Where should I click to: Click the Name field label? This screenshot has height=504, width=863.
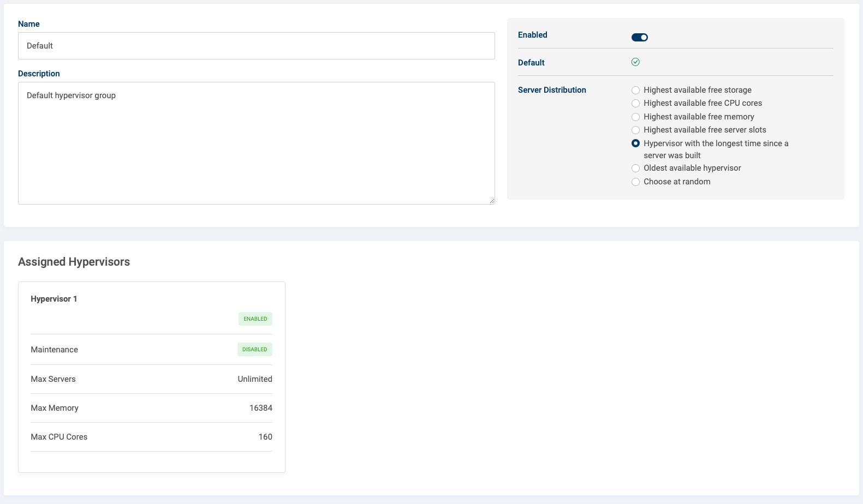[x=29, y=24]
